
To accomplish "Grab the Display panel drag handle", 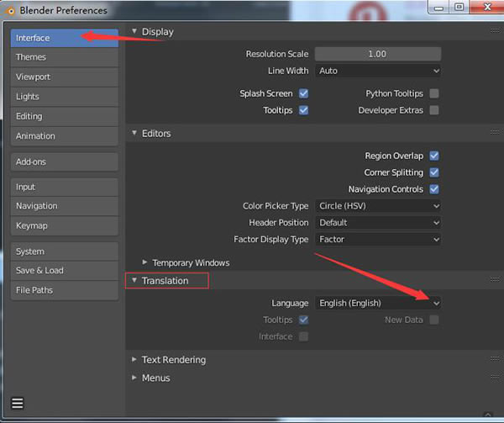I will 494,32.
